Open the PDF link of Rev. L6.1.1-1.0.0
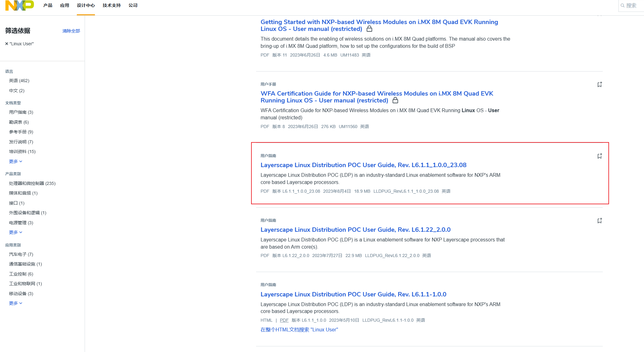Viewport: 644px width, 352px height. click(284, 320)
